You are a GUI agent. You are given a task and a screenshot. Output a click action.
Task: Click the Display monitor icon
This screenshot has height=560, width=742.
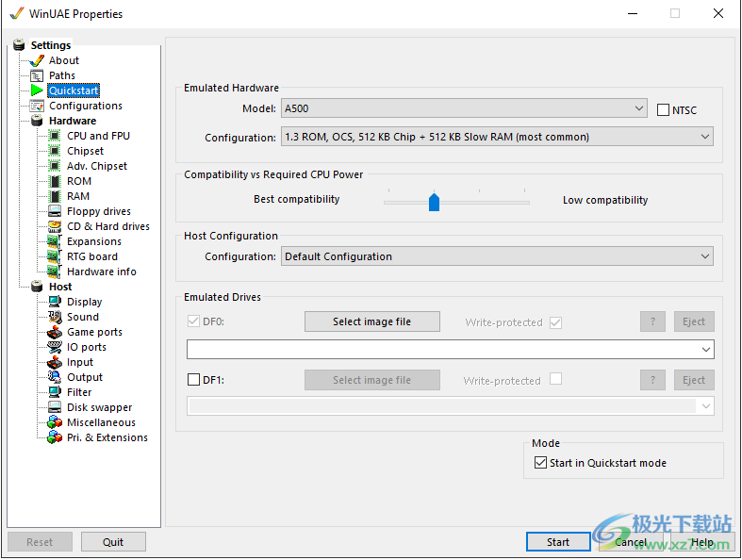(55, 302)
